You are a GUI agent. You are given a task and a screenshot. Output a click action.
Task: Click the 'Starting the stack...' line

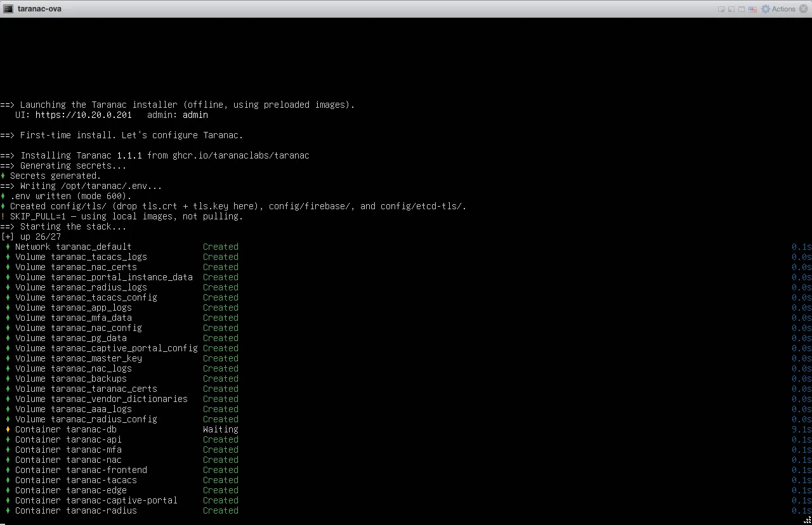[63, 226]
